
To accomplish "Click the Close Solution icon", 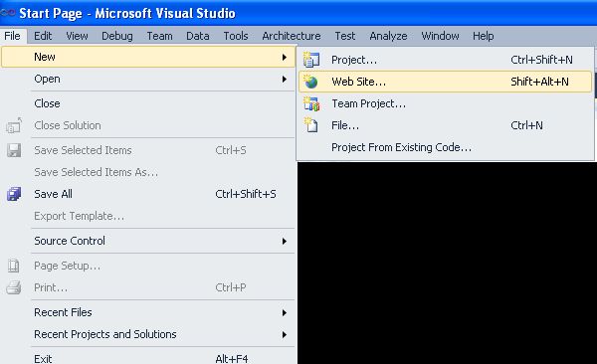I will (x=14, y=125).
